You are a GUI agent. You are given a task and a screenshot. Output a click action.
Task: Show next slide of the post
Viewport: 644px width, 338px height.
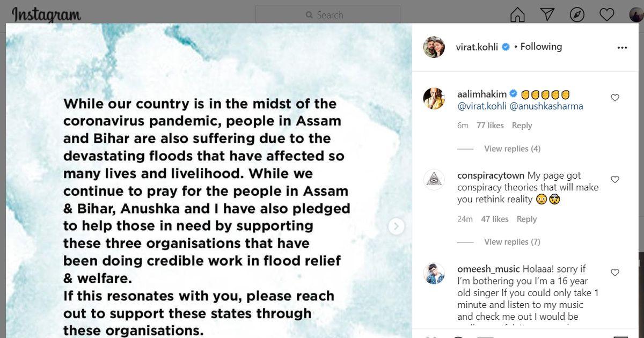click(x=396, y=226)
